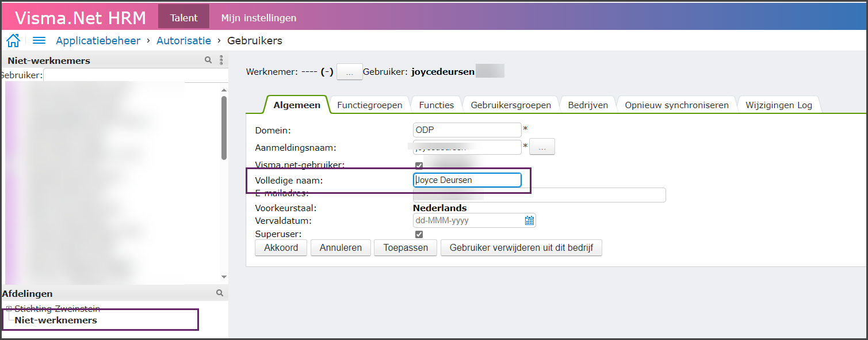Expand the Stichting Zweinstein tree node
The image size is (868, 340).
9,309
